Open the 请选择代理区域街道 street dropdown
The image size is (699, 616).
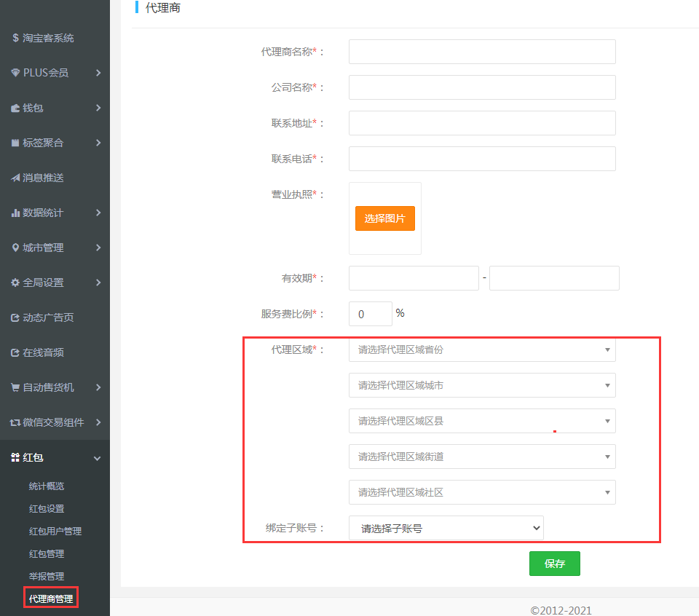(x=482, y=457)
